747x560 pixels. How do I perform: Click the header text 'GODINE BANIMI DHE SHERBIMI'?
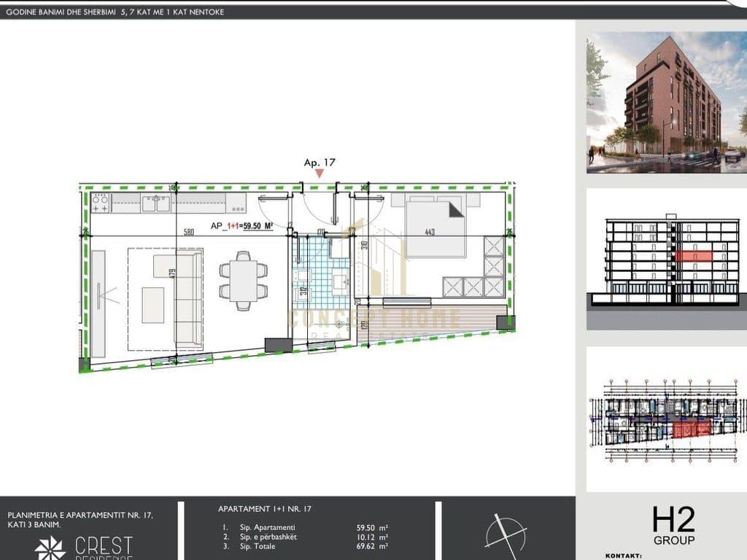[61, 12]
